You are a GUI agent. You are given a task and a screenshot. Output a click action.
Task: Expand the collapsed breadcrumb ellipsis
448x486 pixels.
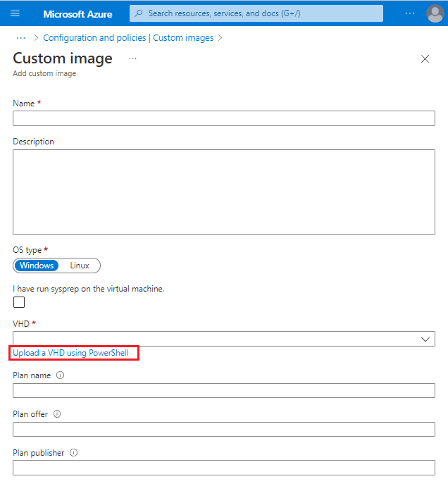(20, 38)
